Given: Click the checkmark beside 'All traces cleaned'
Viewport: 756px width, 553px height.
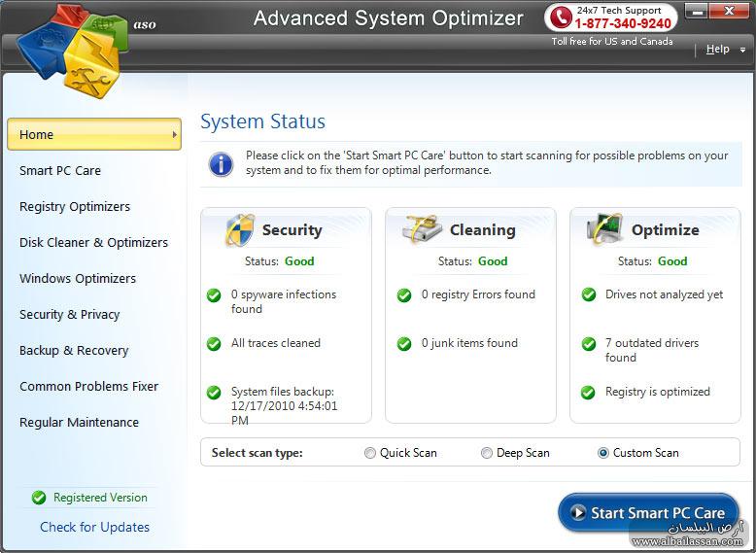Looking at the screenshot, I should [x=214, y=344].
